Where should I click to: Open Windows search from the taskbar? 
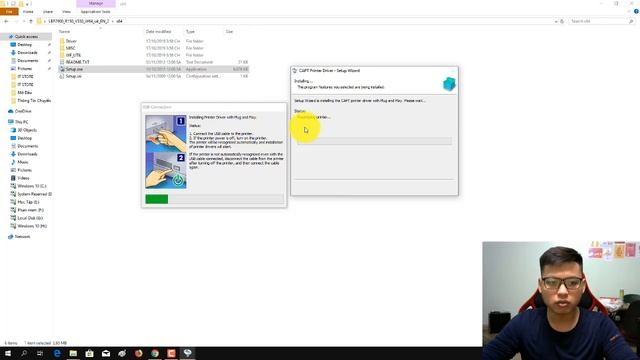coord(24,353)
